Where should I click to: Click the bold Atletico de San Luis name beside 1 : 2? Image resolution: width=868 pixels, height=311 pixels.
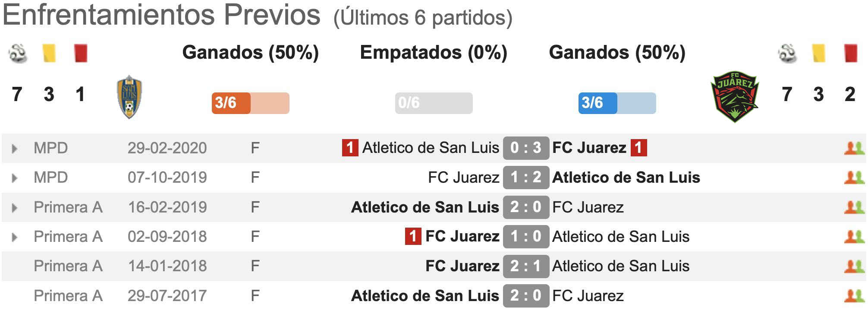click(626, 178)
